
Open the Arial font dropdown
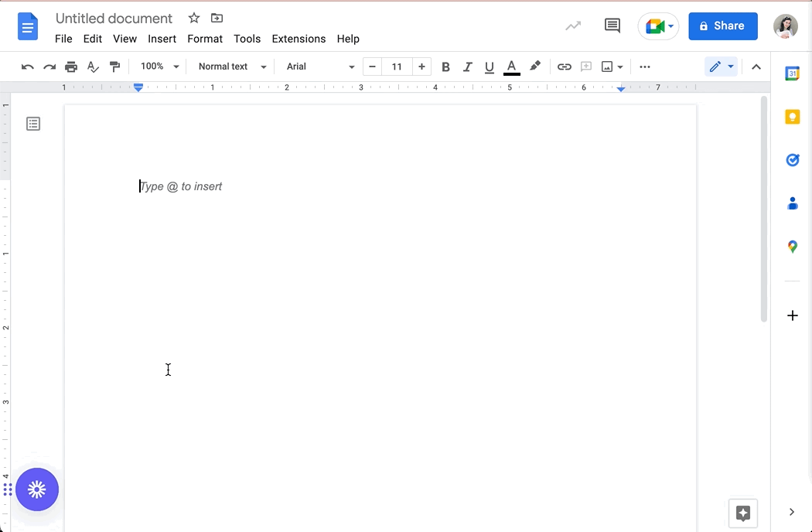(317, 66)
